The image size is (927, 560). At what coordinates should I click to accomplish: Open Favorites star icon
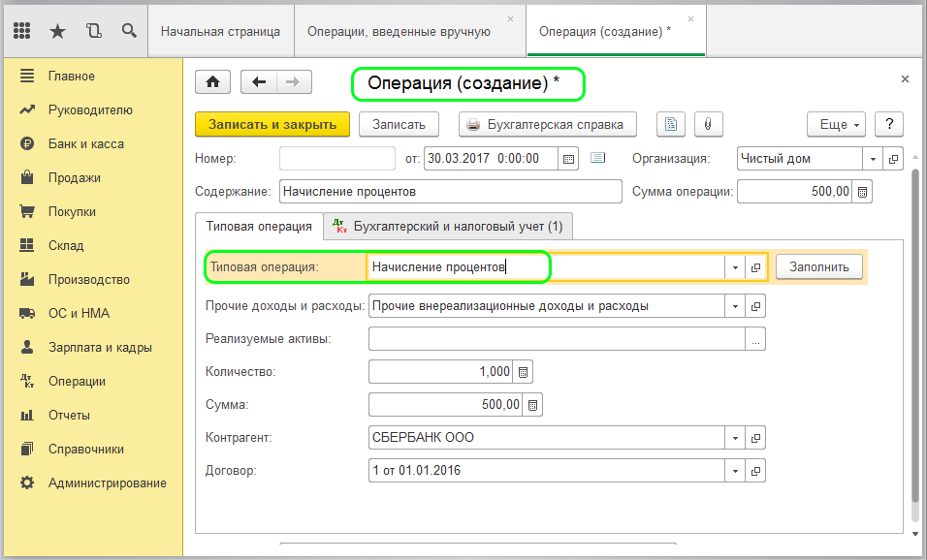pos(57,31)
